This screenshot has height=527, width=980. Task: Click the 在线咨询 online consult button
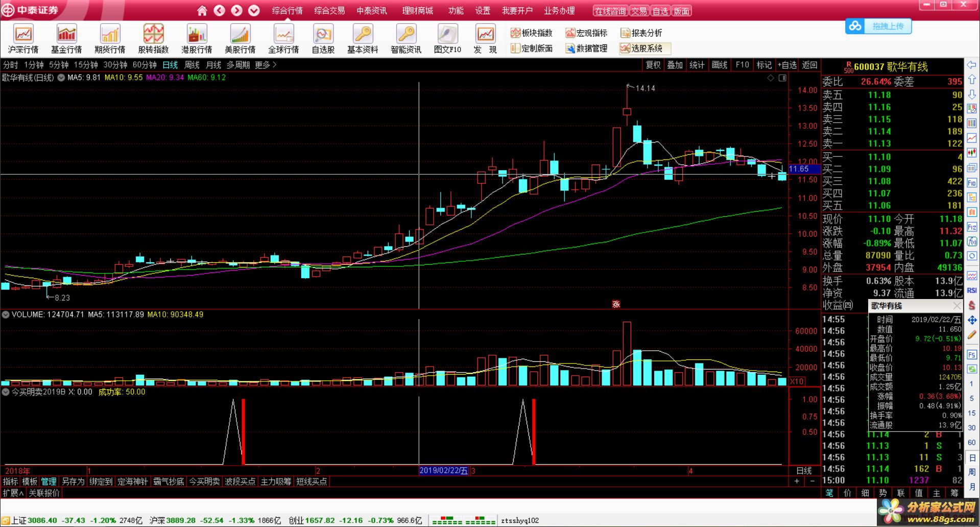point(610,11)
